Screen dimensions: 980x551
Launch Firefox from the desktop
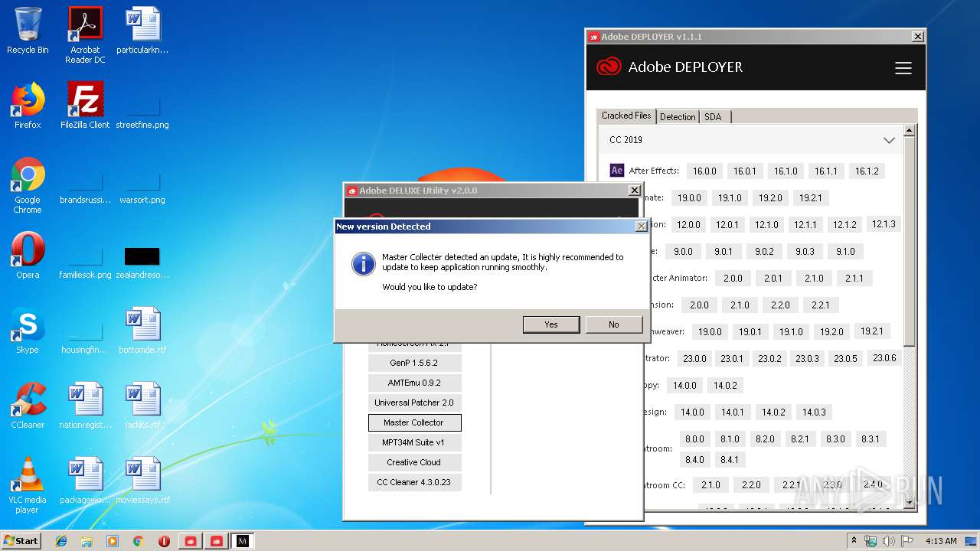click(28, 106)
